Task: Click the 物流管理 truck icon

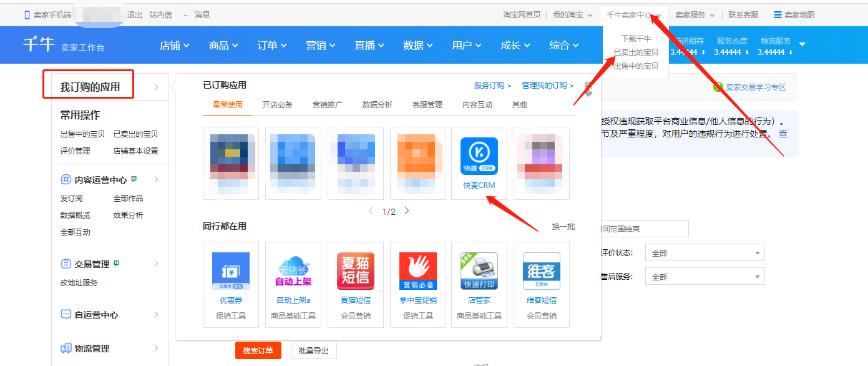Action: click(66, 349)
